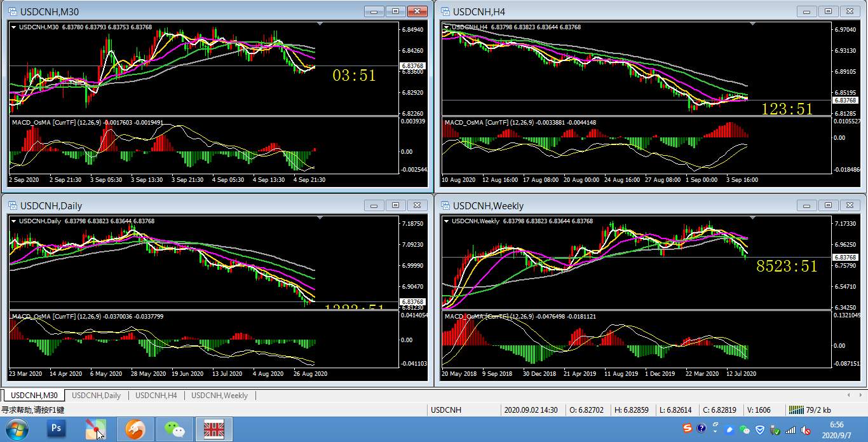This screenshot has width=868, height=442.
Task: Click the USDCNH,Daily chart window title icon
Action: (x=13, y=205)
